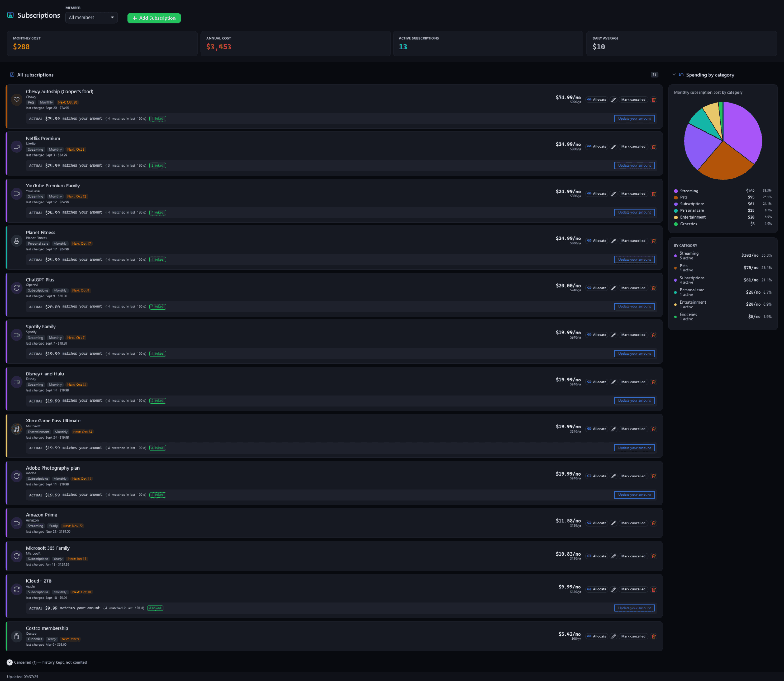784x681 pixels.
Task: Mark Costco membership as cancelled
Action: (x=633, y=636)
